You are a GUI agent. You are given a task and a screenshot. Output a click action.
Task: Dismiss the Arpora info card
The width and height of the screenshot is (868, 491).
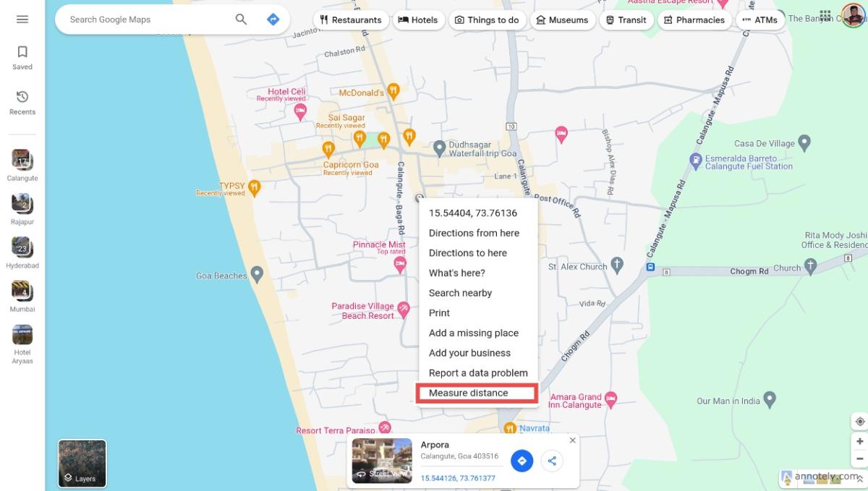pos(572,440)
